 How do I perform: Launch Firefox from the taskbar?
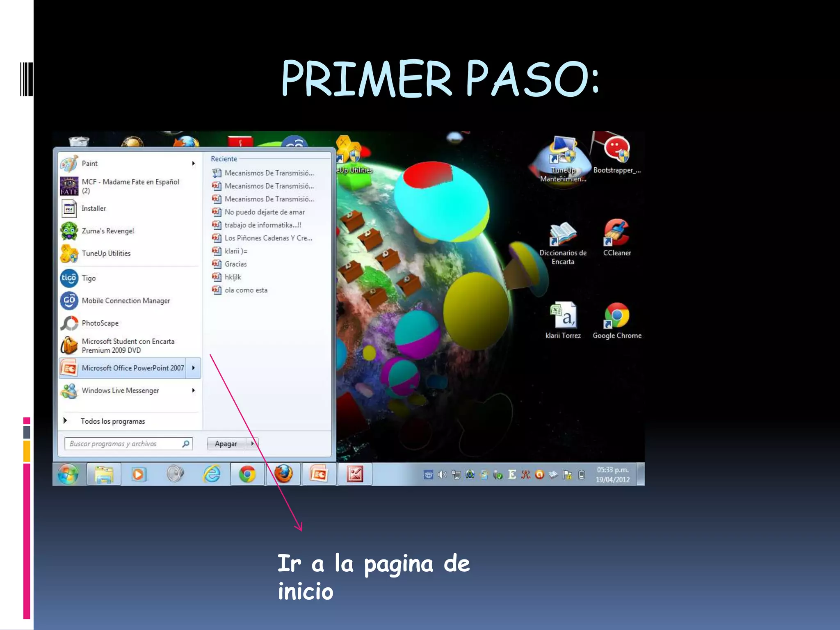click(x=283, y=475)
